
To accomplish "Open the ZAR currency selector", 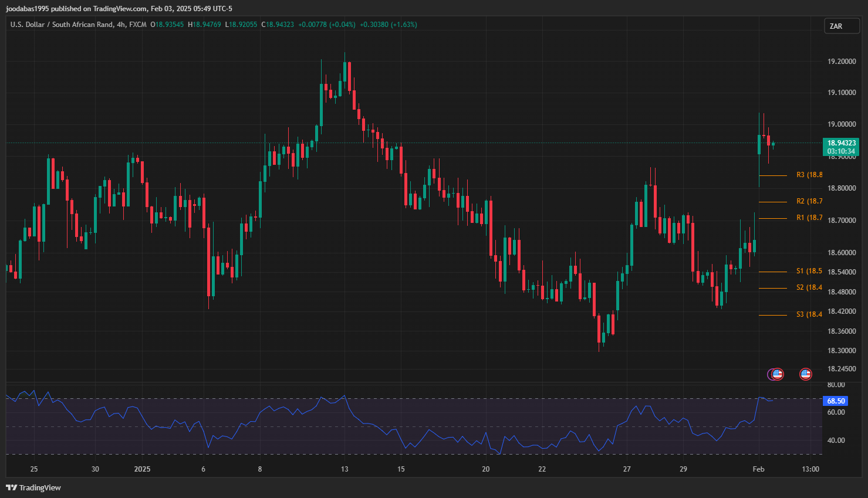I will (x=842, y=26).
